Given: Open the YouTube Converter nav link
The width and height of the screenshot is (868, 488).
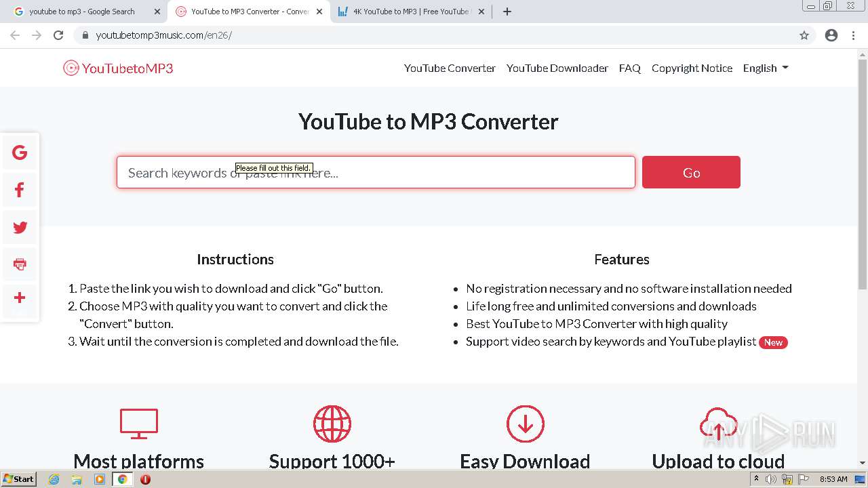Looking at the screenshot, I should (450, 68).
